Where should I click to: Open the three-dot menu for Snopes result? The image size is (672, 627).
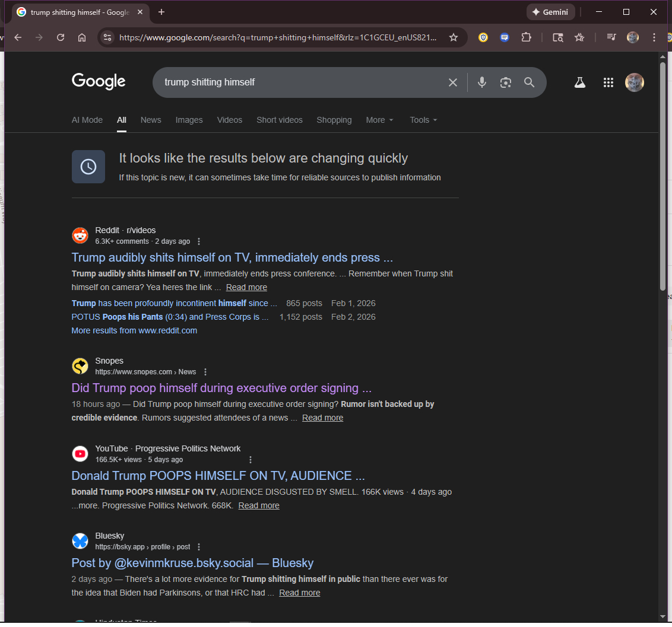pos(205,372)
